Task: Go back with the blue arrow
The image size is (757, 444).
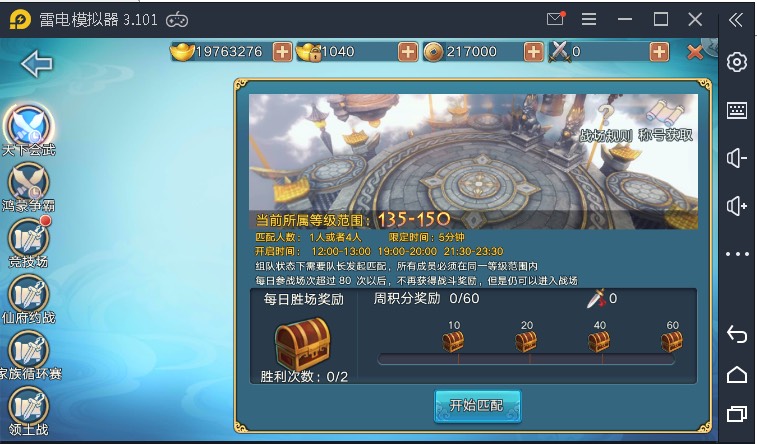Action: tap(37, 64)
